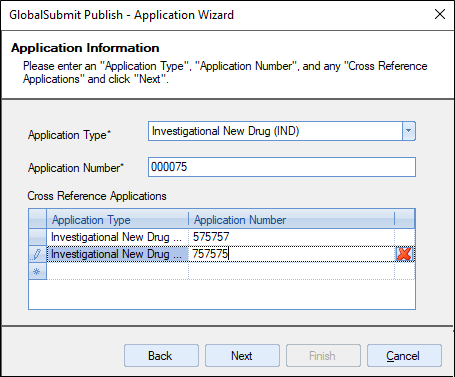The width and height of the screenshot is (455, 377).
Task: Select Application Type cell in 757575 row
Action: click(x=117, y=254)
